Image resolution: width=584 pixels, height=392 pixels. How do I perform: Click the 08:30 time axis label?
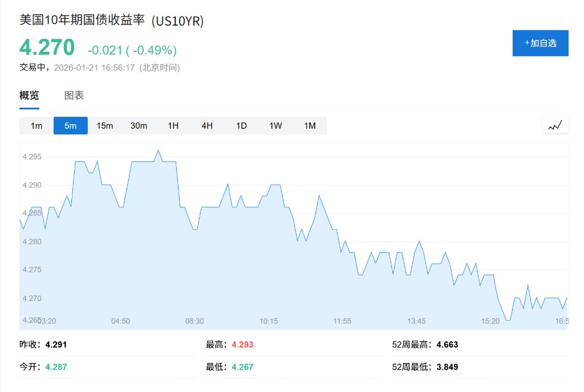(x=194, y=321)
